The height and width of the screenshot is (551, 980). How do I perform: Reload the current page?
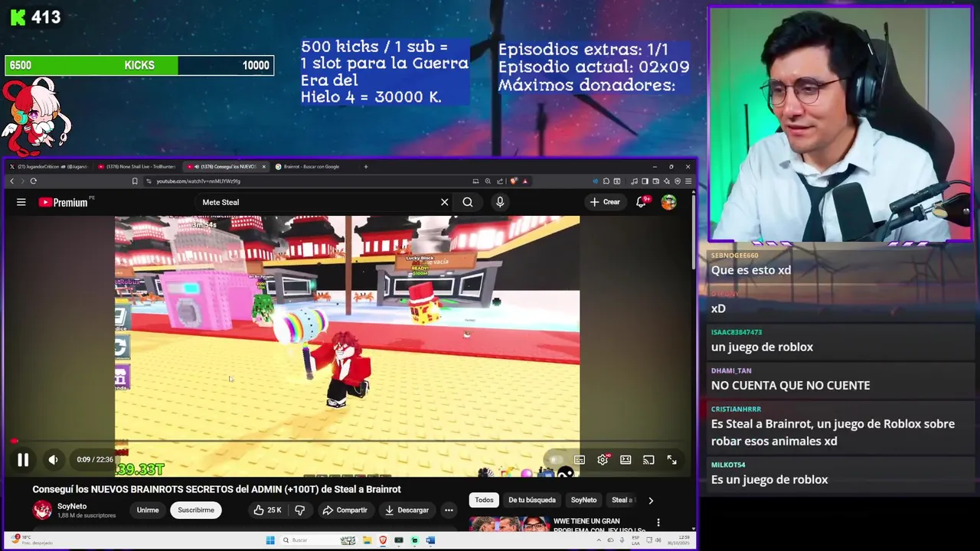(33, 181)
